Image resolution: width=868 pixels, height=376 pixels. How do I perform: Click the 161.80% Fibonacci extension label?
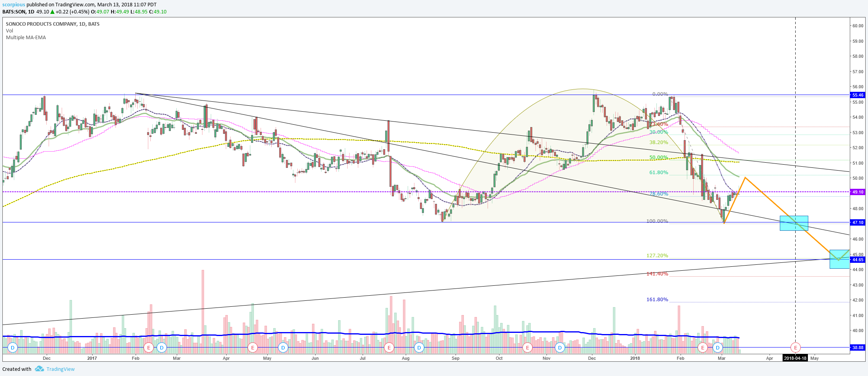[657, 300]
